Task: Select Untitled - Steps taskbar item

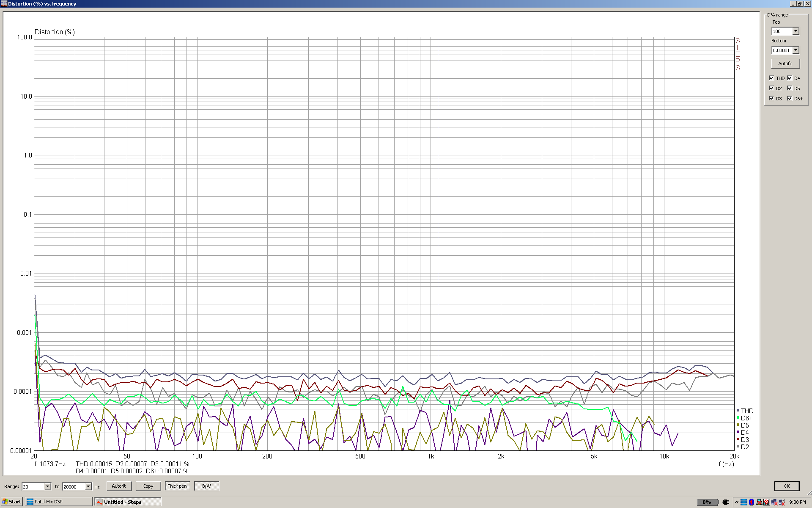Action: point(128,502)
